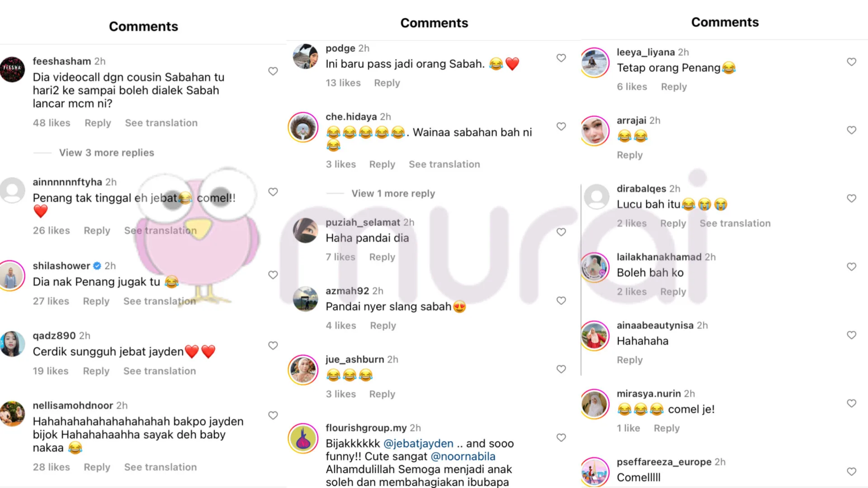Toggle like on lailakhanakhamad's comment

(851, 267)
